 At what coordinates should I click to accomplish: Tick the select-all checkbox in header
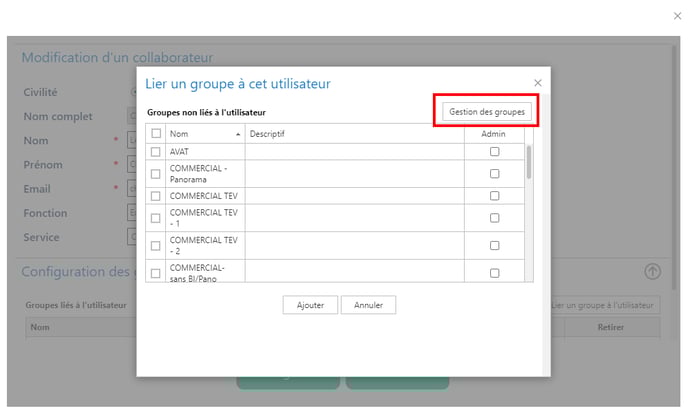[x=156, y=133]
